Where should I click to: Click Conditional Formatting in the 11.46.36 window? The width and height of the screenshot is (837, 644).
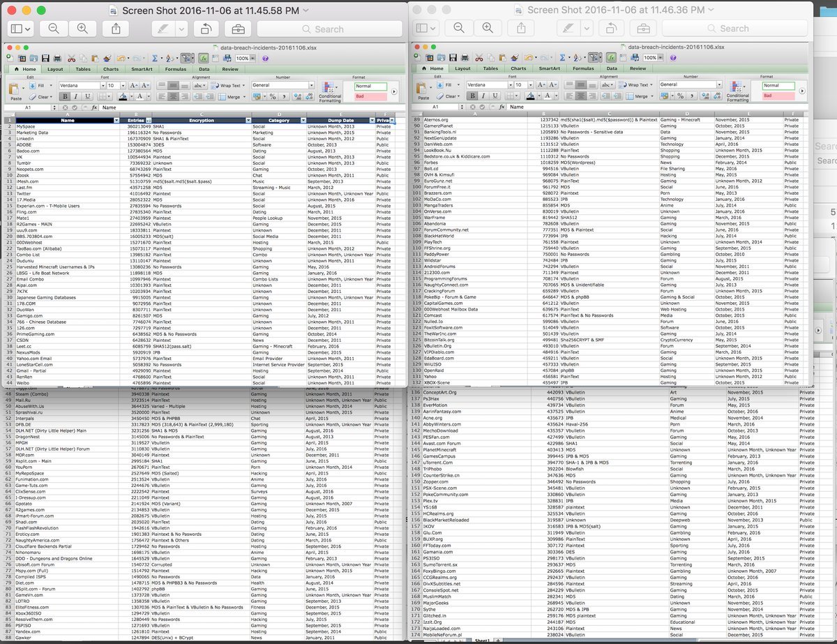point(739,91)
